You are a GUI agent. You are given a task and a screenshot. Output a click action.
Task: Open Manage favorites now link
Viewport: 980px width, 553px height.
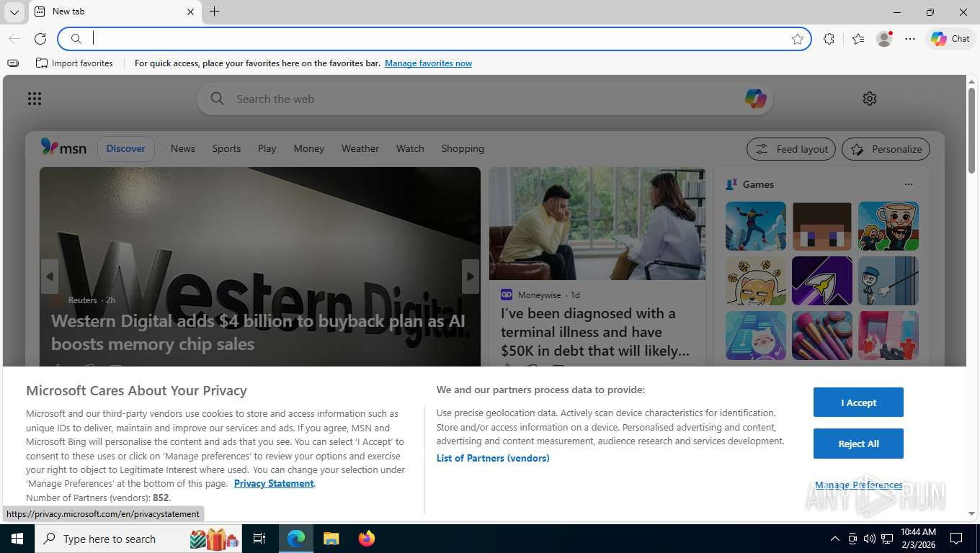pos(428,63)
